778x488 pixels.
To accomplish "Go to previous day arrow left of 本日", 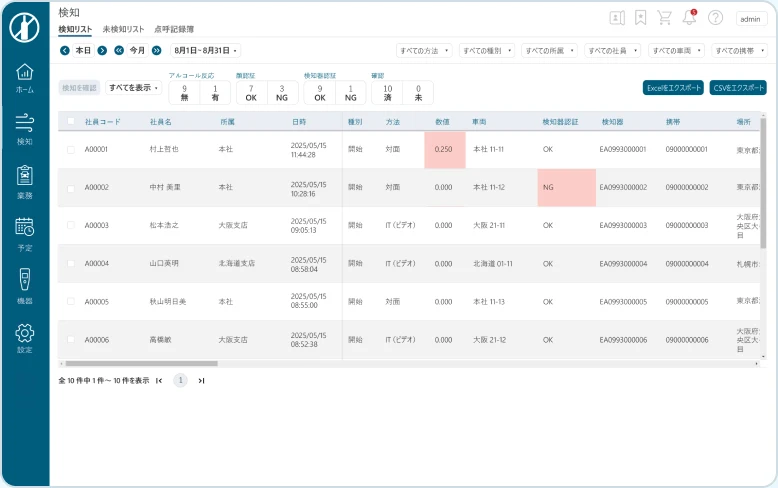I will pos(65,51).
